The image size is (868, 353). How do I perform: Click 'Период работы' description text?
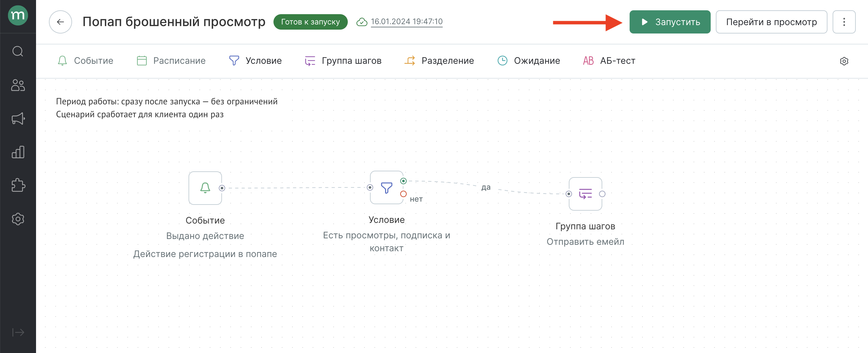(166, 101)
